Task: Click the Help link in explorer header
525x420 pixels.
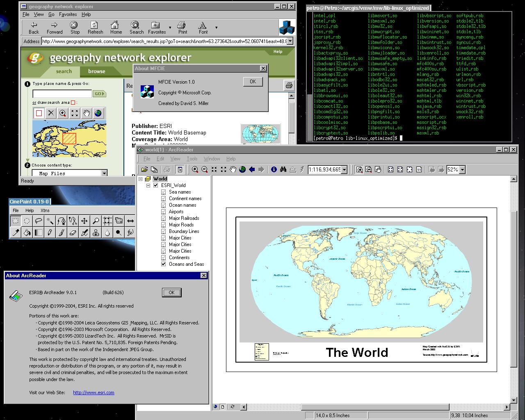Action: tap(278, 52)
